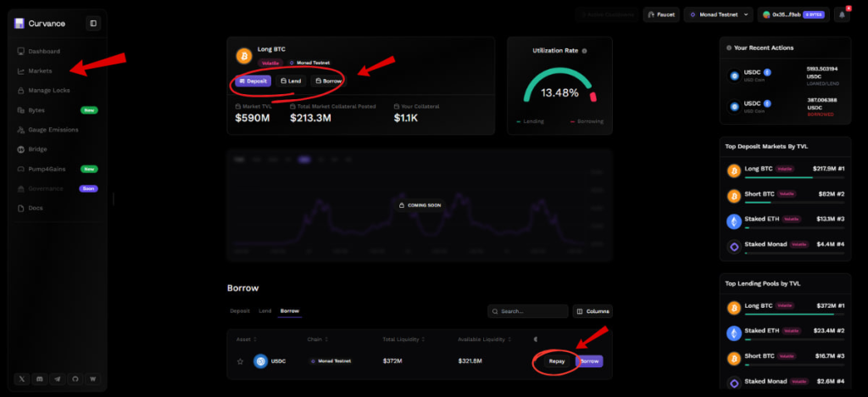
Task: Click the Faucet button
Action: coord(661,14)
